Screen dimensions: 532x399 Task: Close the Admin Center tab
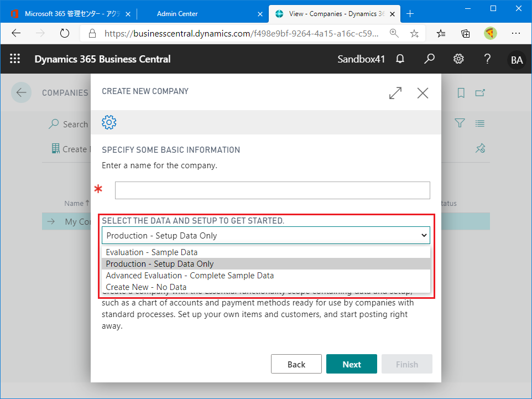[260, 14]
